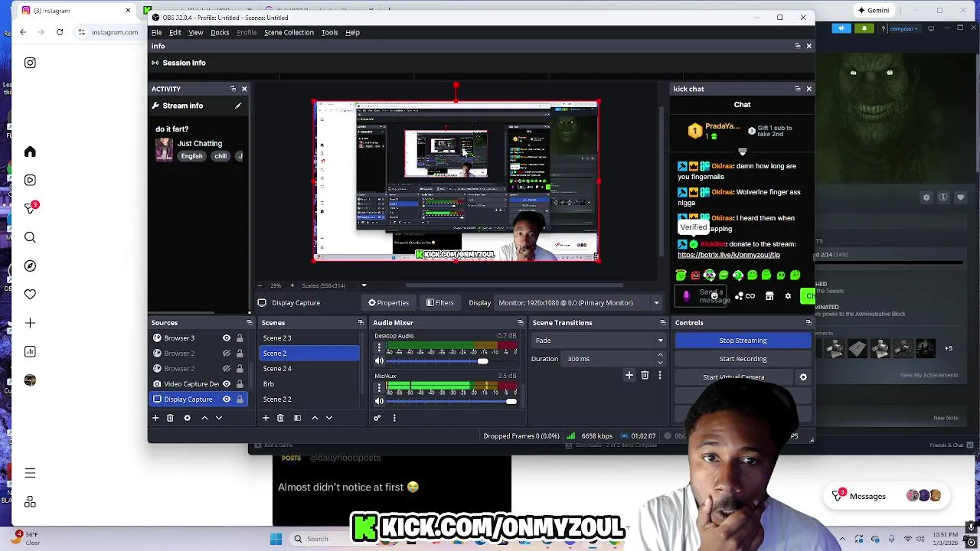Remove transition with the trash icon
The width and height of the screenshot is (980, 551).
coord(645,375)
